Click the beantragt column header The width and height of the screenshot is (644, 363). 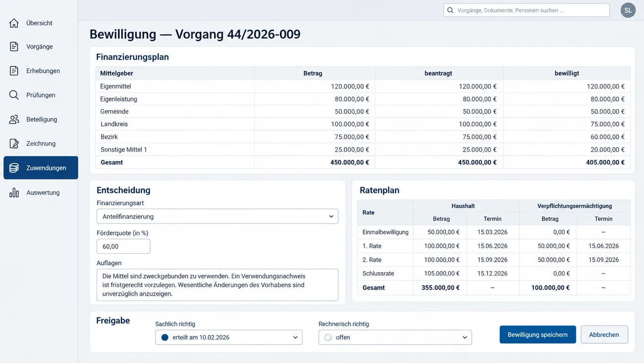[438, 73]
